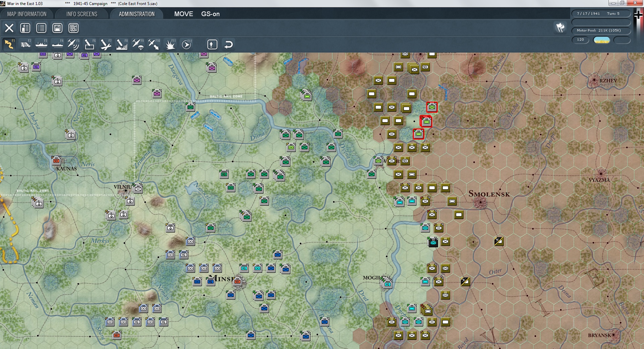
Task: Click the MOVE mode label
Action: point(183,14)
